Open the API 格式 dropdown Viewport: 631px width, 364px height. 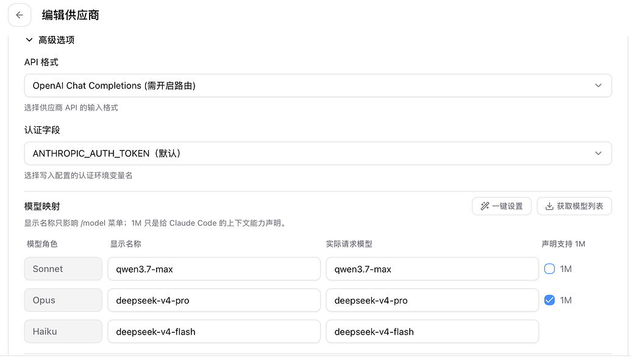point(318,85)
